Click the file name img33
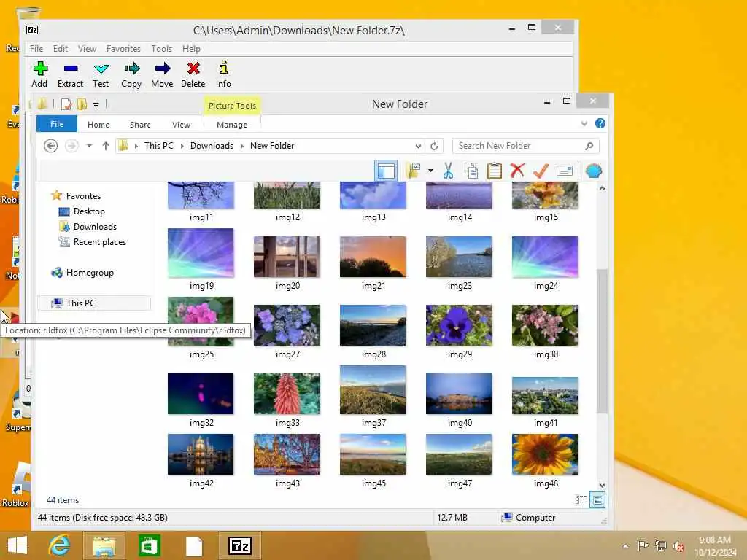Viewport: 747px width, 560px height. point(287,423)
